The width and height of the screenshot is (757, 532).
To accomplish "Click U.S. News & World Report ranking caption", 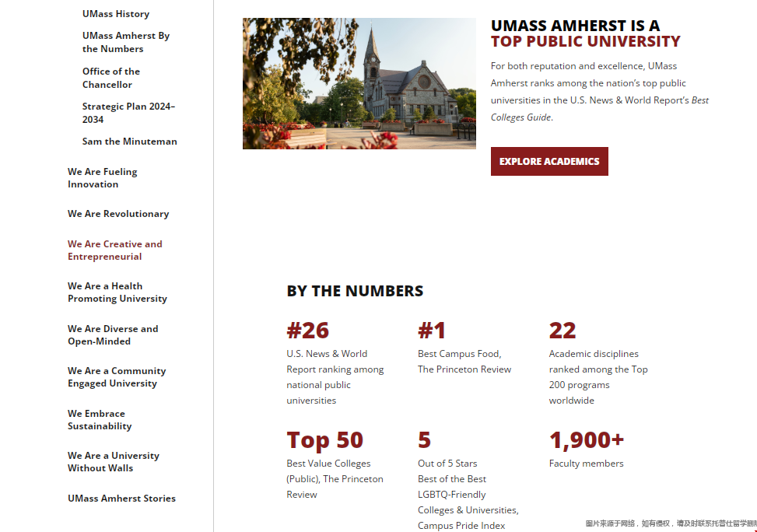I will click(x=335, y=377).
